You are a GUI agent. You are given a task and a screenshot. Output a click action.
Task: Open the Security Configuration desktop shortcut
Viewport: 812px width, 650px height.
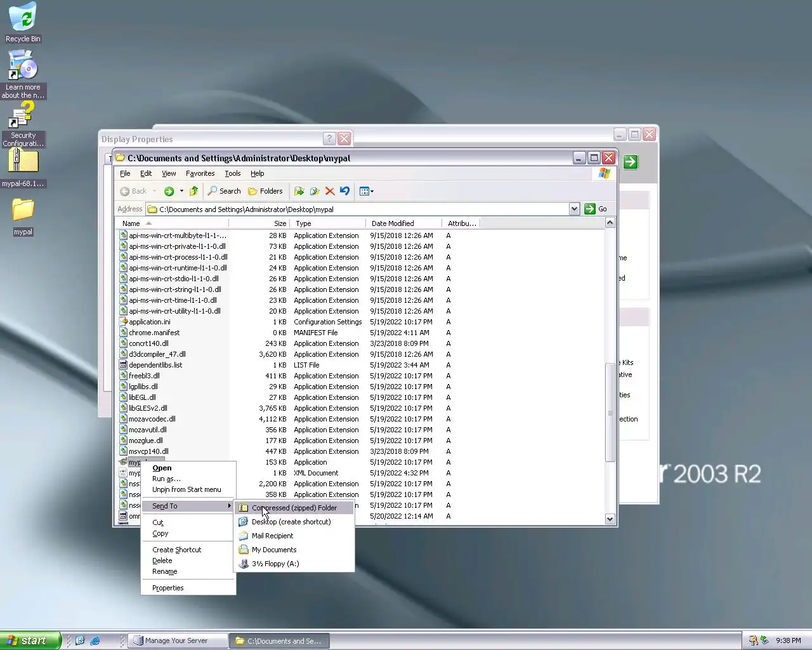(x=23, y=124)
